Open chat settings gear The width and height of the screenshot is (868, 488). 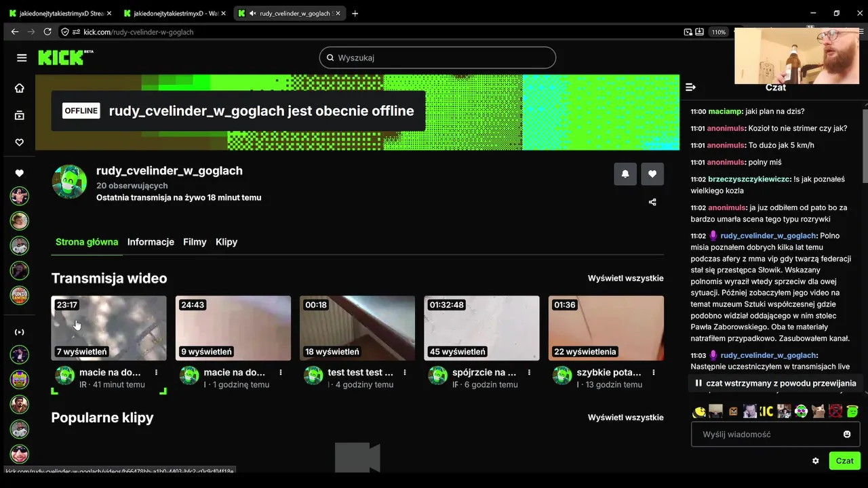pos(815,461)
